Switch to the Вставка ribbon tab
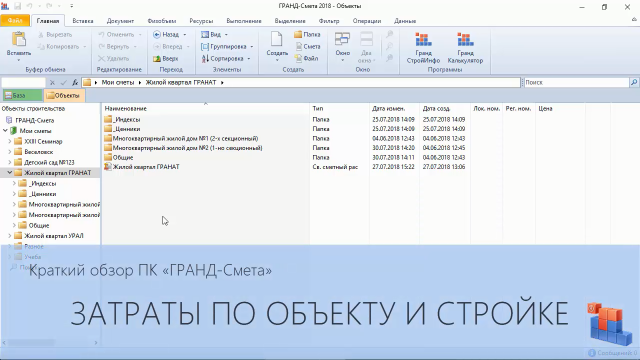640x360 pixels. click(83, 21)
